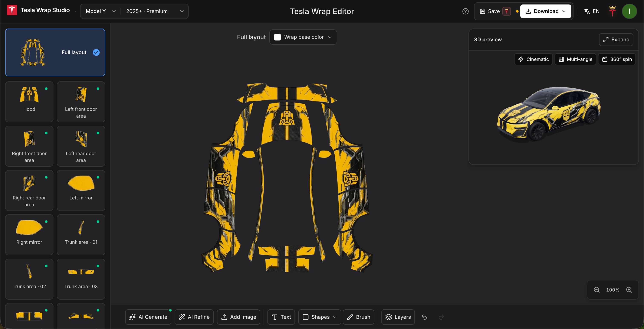Select the Left rear door area panel
644x329 pixels.
pyautogui.click(x=81, y=146)
